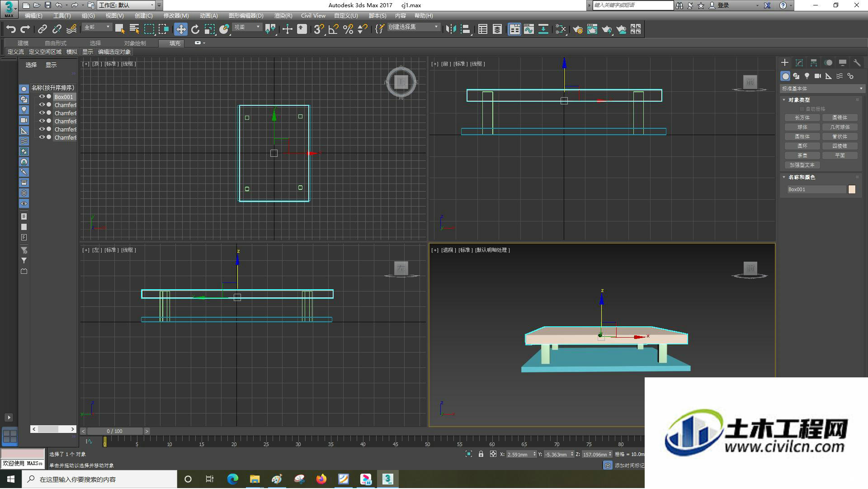Select the Cameras category icon
Image resolution: width=868 pixels, height=489 pixels.
coord(818,76)
